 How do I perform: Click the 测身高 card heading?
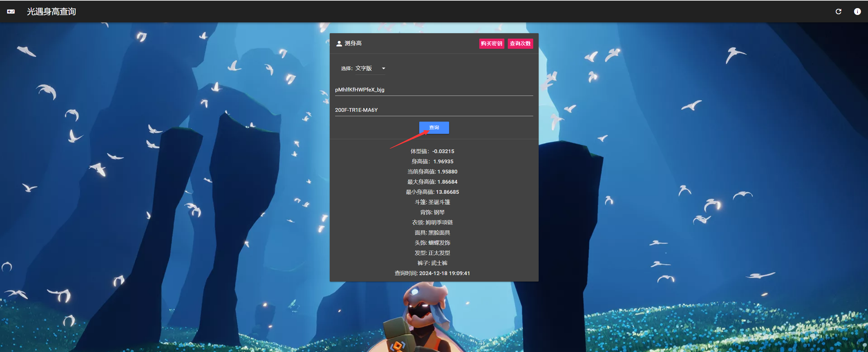(353, 43)
